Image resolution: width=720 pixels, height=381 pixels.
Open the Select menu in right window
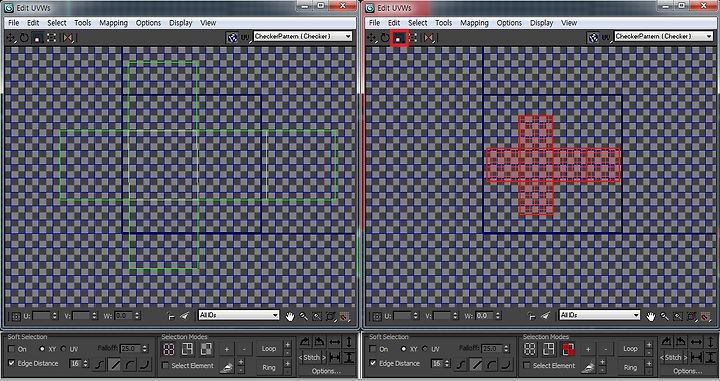tap(417, 22)
